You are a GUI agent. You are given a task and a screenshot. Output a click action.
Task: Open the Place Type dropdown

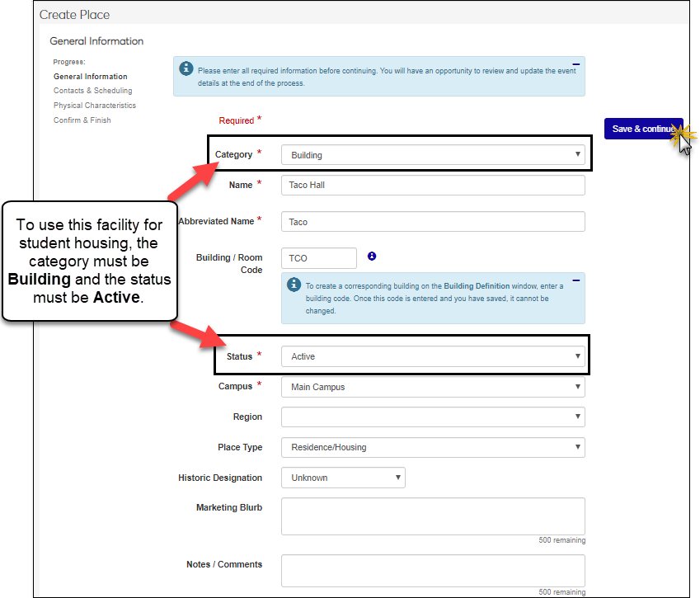[433, 448]
